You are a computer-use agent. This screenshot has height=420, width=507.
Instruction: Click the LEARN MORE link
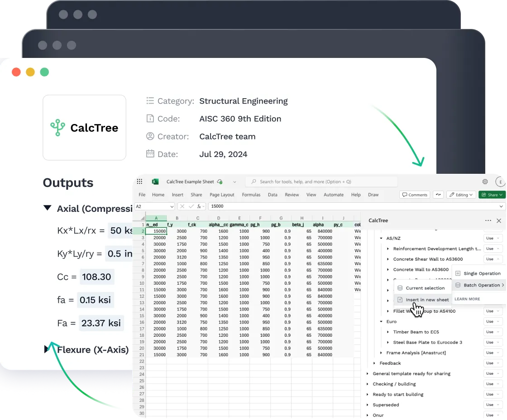(x=467, y=299)
